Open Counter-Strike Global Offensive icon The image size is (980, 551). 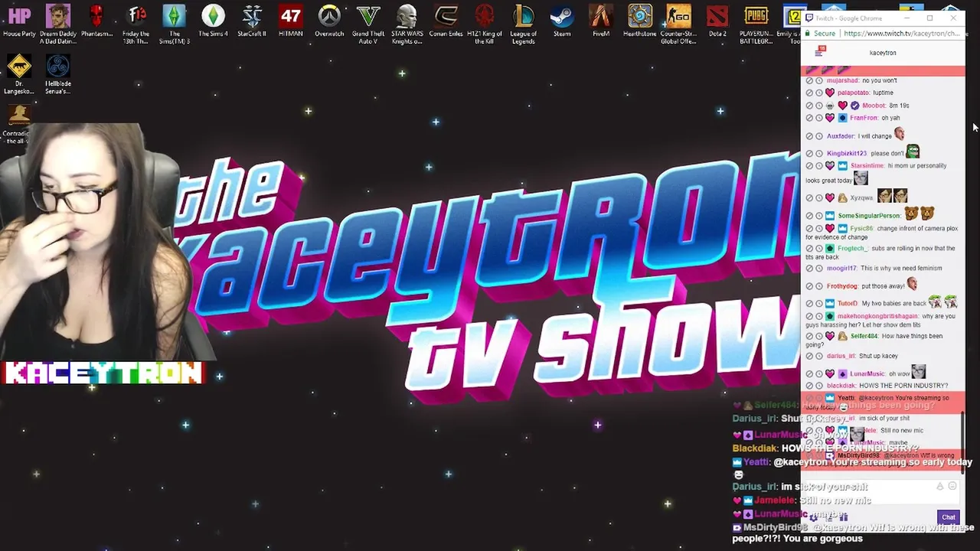678,24
